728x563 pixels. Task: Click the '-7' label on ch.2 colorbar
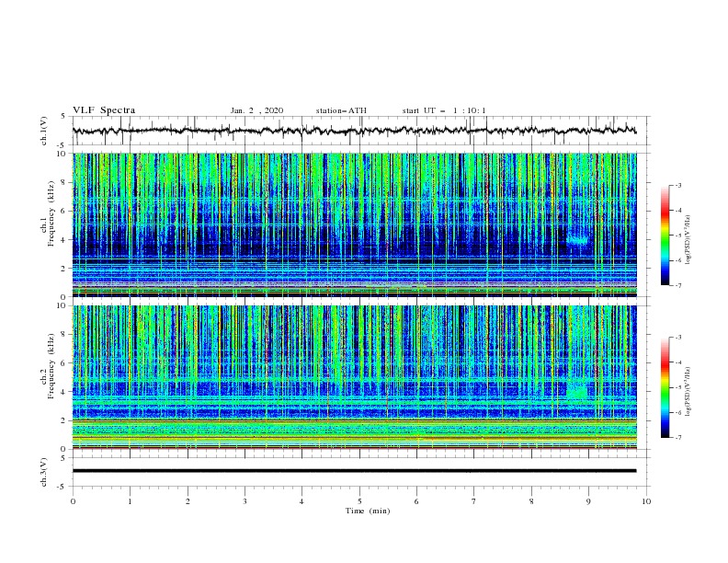tap(677, 438)
